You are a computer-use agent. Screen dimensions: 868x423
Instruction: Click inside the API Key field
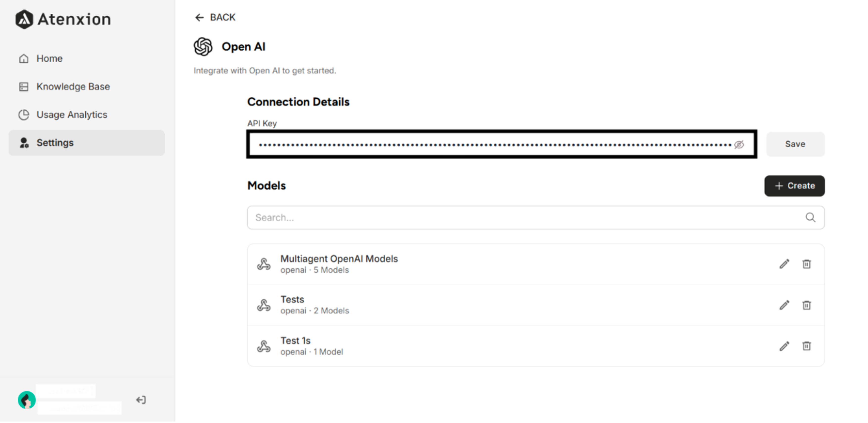492,145
